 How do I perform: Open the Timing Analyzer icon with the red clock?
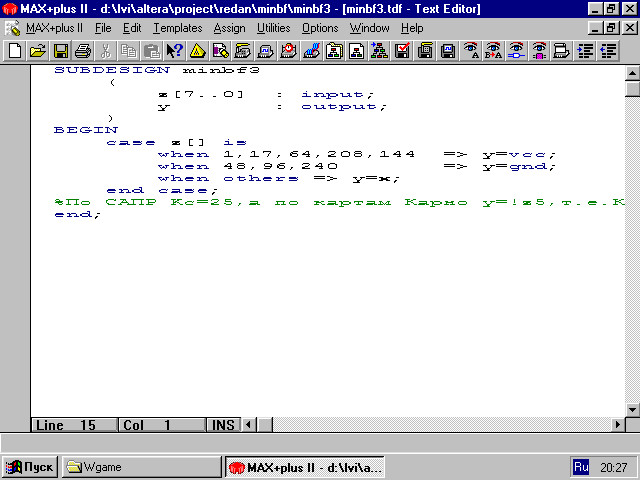[289, 51]
